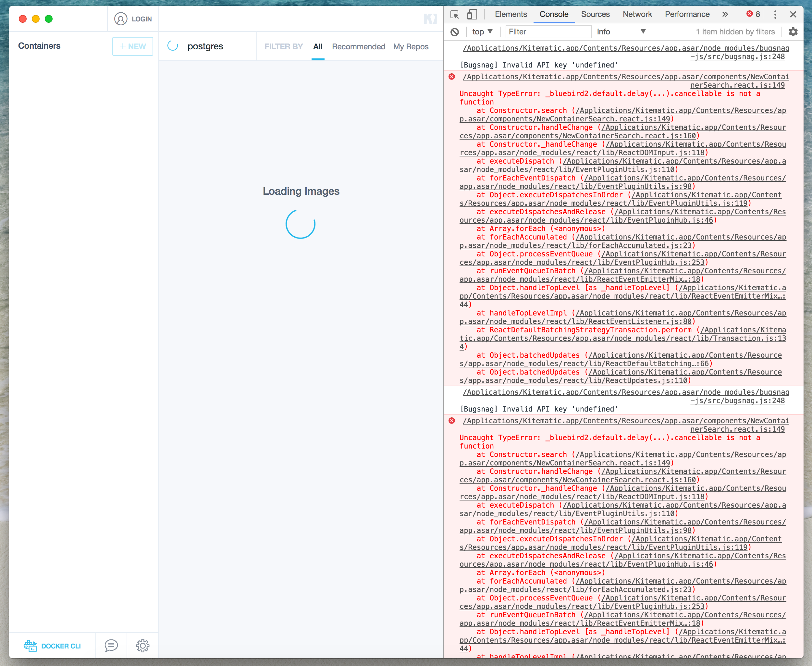Viewport: 812px width, 666px height.
Task: Open first Transaction.js:134 stack link
Action: point(622,339)
